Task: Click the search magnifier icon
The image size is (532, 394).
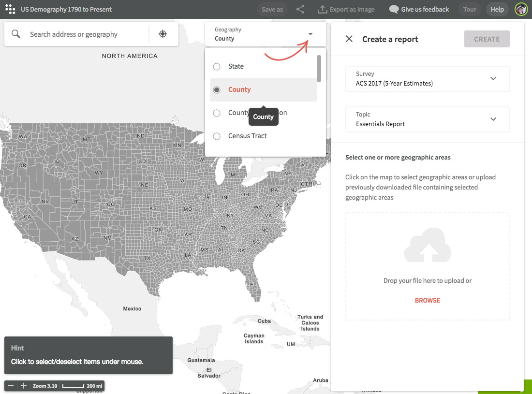Action: [x=16, y=34]
